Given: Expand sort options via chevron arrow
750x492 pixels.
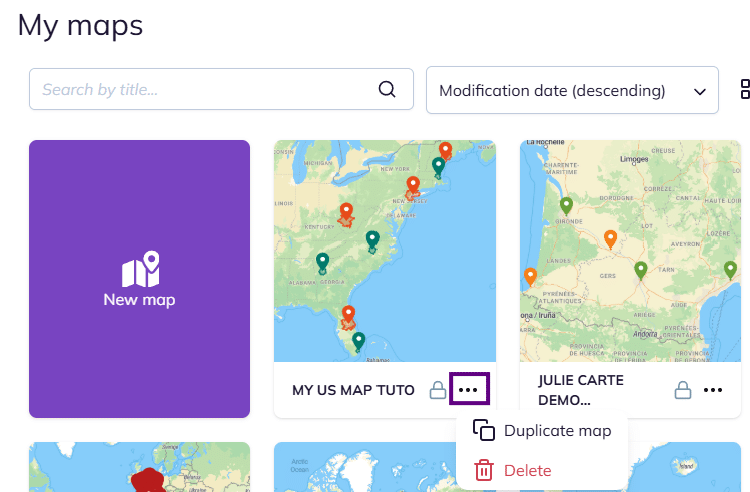Looking at the screenshot, I should pos(700,91).
